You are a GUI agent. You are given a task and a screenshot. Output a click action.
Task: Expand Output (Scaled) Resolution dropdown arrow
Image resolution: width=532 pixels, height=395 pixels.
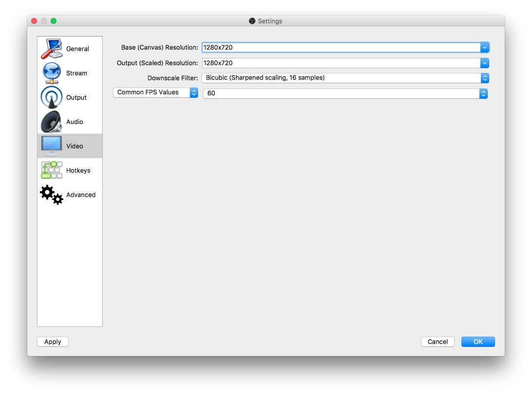coord(484,63)
